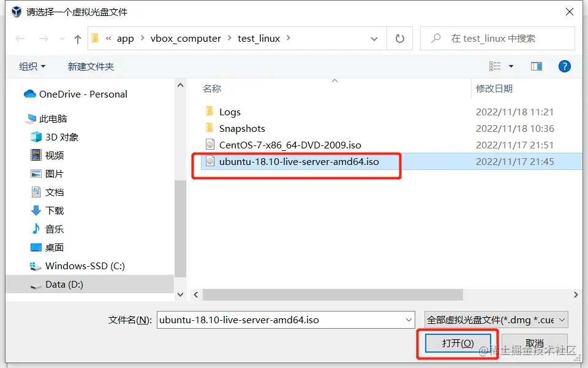
Task: Create a folder with 新建文件夹
Action: click(91, 66)
